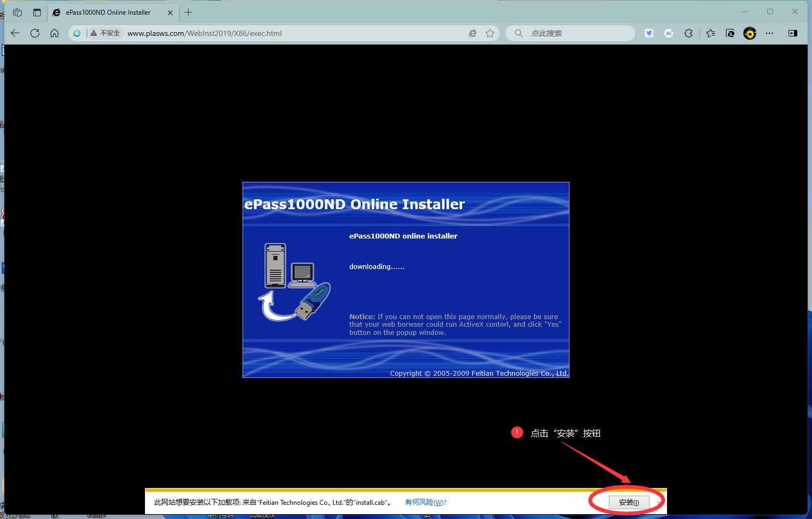Open the blue bird extension icon
This screenshot has height=519, width=812.
(649, 33)
